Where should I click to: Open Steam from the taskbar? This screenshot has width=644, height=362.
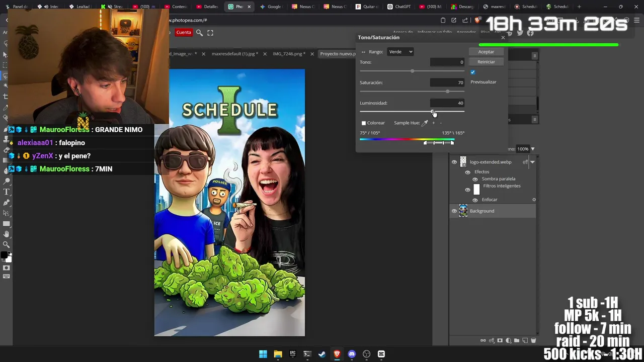(322, 354)
